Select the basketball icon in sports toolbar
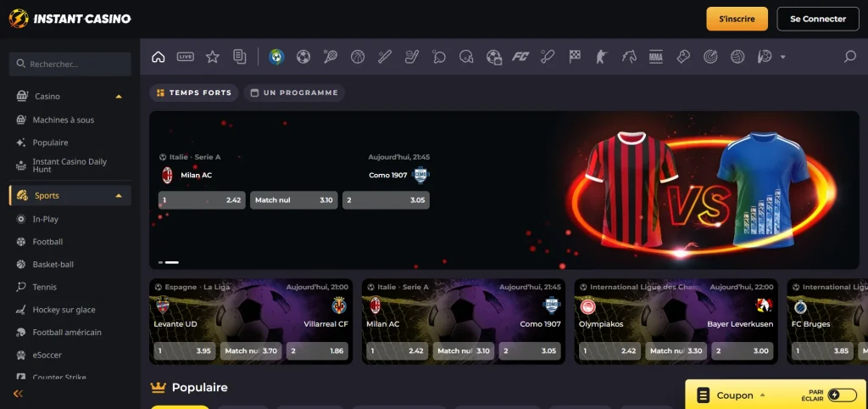Screen dimensions: 868x409 [x=358, y=57]
